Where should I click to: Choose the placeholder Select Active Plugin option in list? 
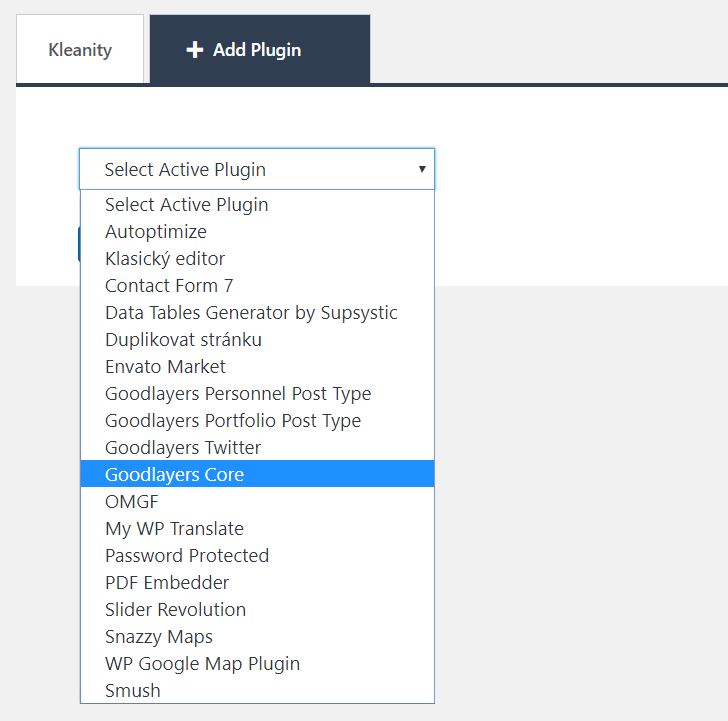[x=257, y=205]
